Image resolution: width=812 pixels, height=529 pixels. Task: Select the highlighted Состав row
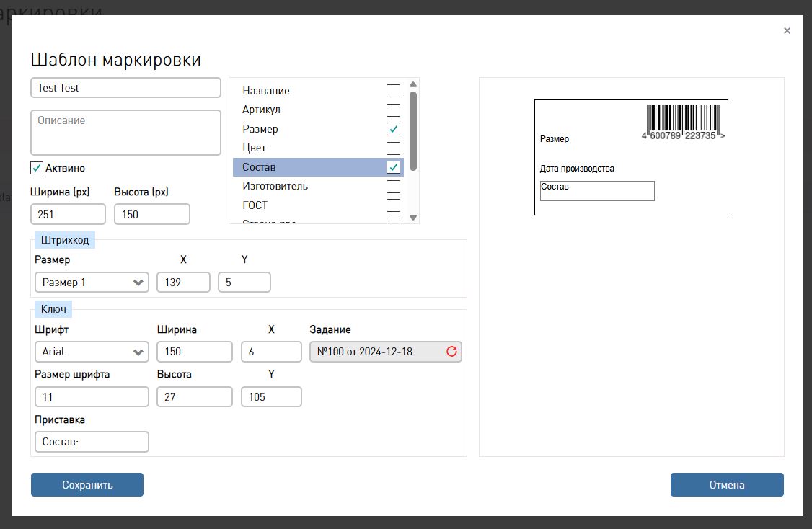tap(318, 167)
